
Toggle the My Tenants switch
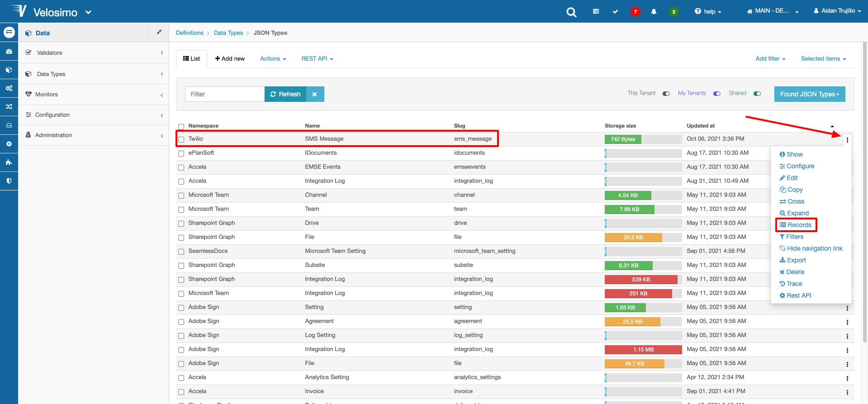tap(717, 94)
